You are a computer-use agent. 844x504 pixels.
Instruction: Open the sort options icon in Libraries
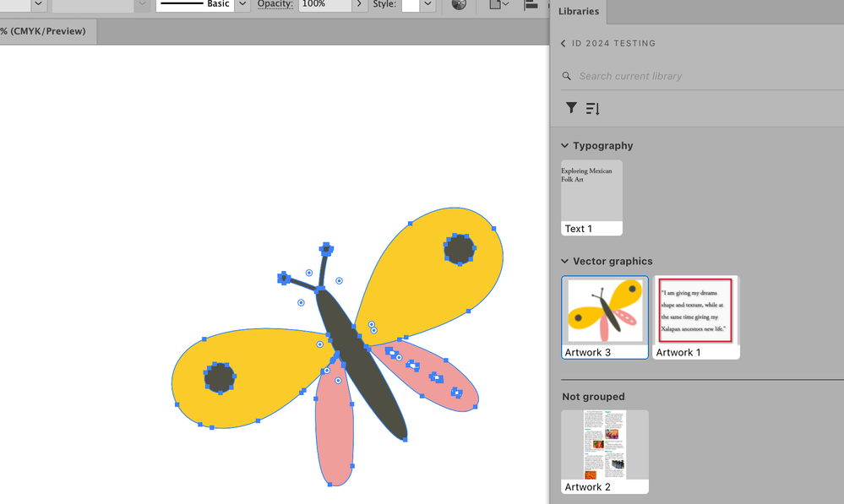click(592, 109)
